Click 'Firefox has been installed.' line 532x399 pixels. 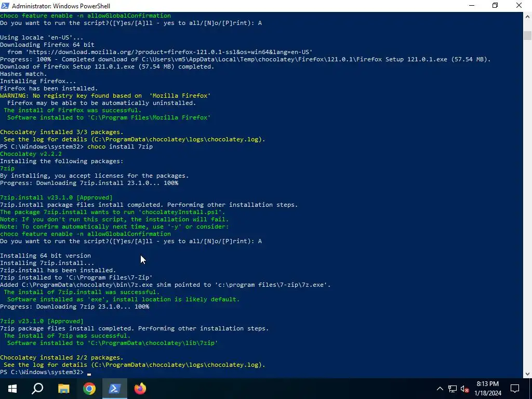(x=49, y=88)
